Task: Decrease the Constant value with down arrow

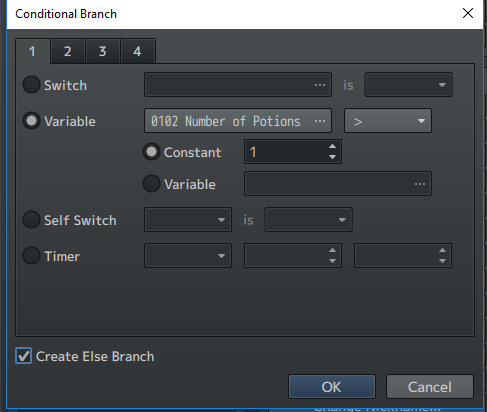Action: 332,157
